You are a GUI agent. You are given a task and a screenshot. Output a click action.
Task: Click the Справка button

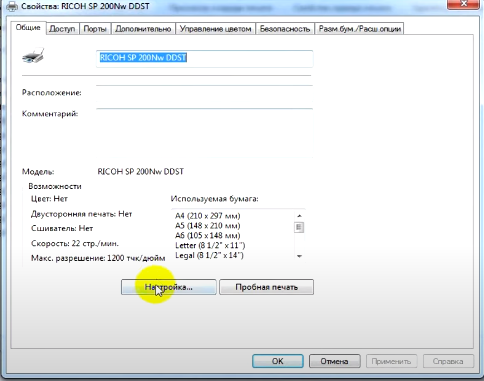(448, 361)
